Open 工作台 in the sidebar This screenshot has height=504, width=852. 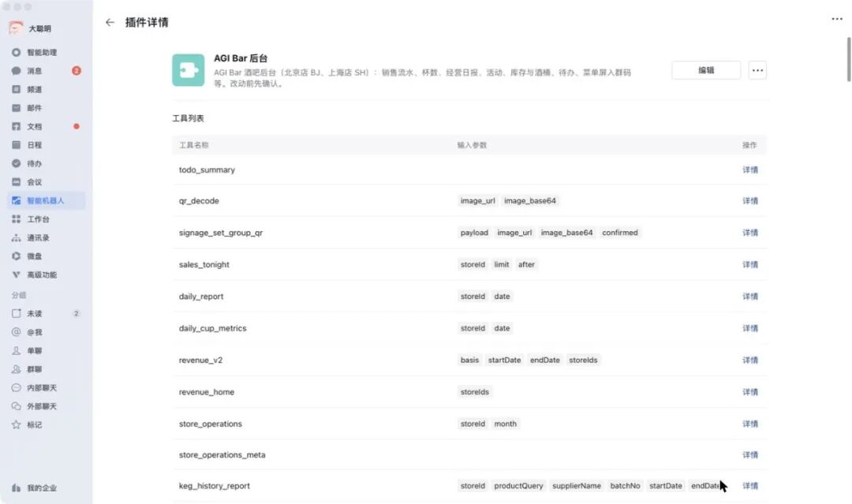pyautogui.click(x=47, y=218)
